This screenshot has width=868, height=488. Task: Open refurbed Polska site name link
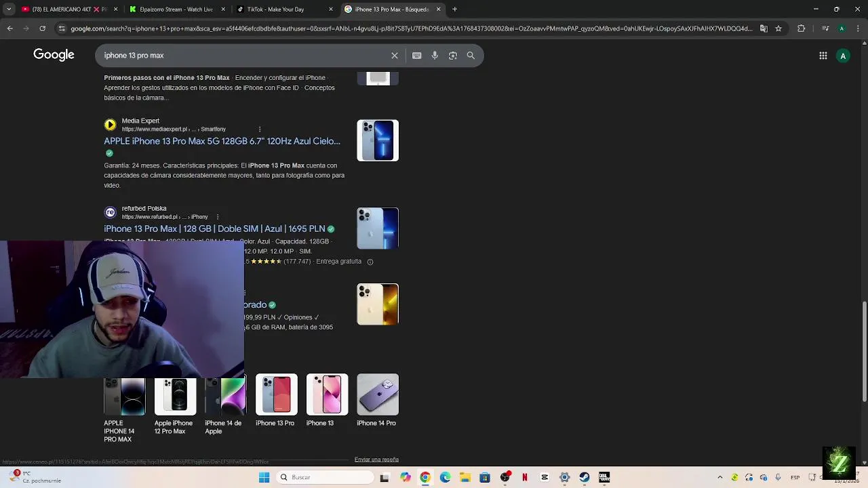pyautogui.click(x=144, y=208)
